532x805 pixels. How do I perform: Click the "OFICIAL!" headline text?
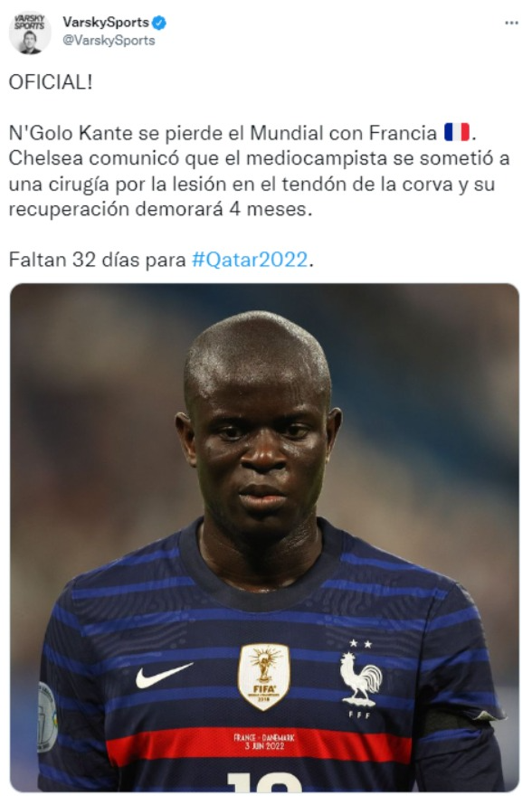[51, 82]
